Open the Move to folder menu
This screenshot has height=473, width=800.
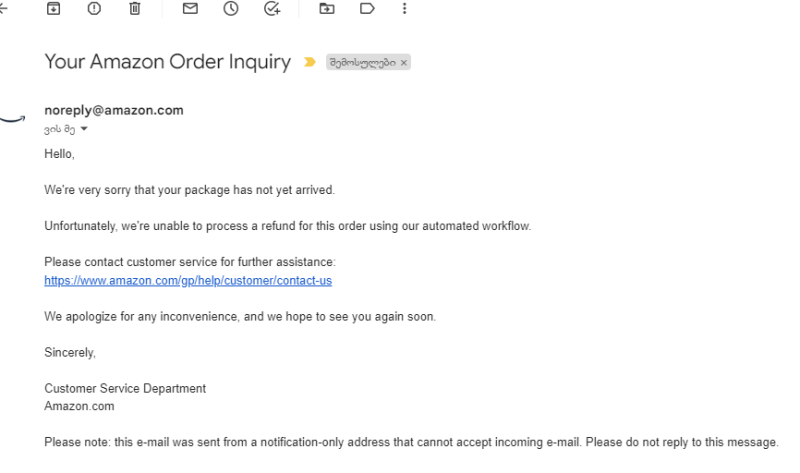coord(327,8)
